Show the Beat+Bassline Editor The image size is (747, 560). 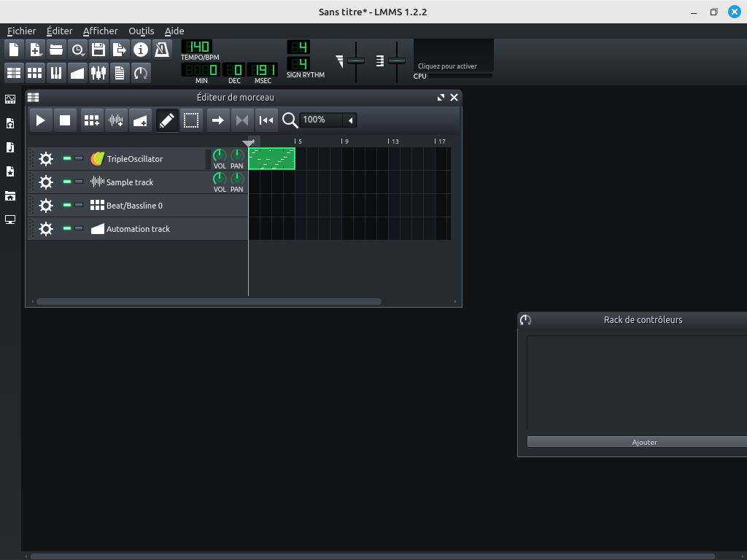[x=35, y=73]
